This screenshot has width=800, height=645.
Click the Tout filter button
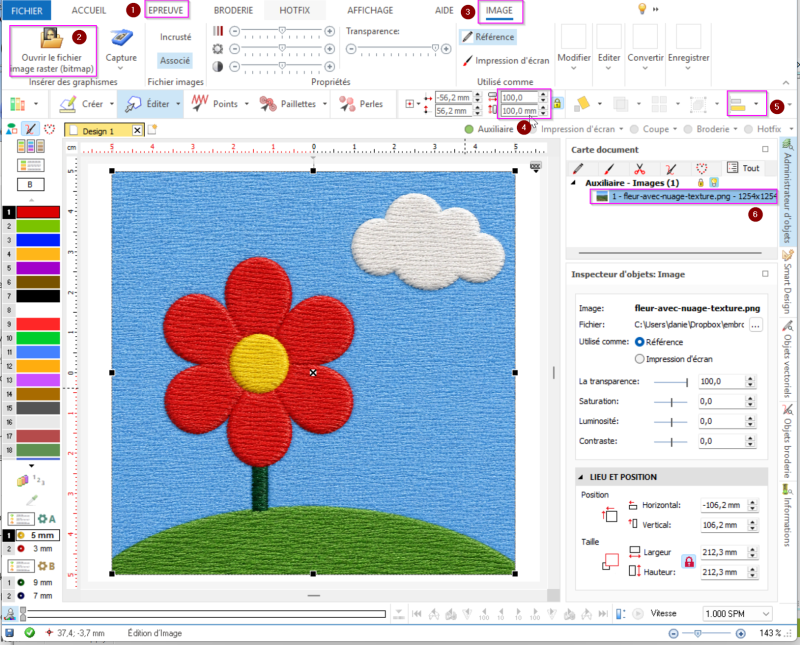tap(743, 168)
